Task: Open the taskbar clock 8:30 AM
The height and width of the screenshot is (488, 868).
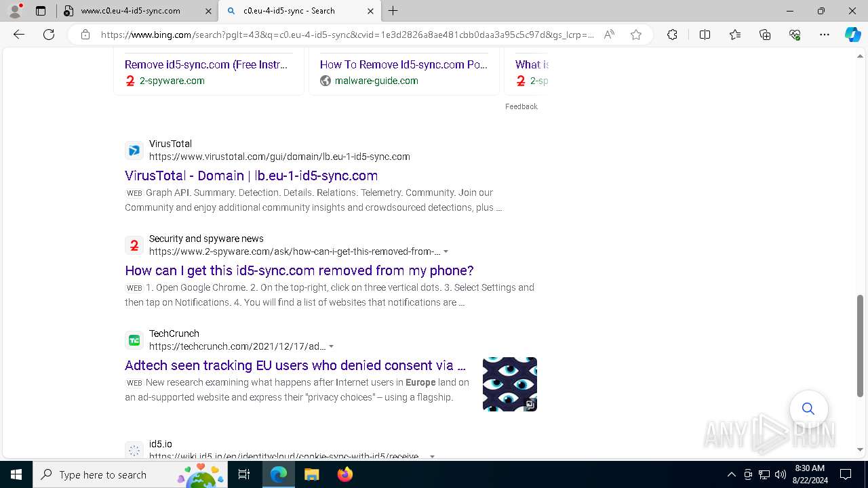Action: click(809, 474)
